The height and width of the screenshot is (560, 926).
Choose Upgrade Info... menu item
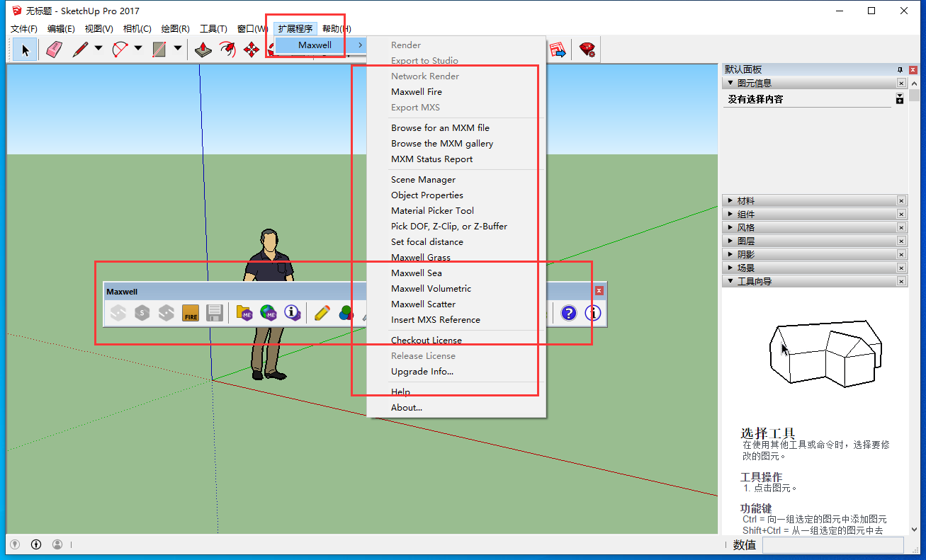point(456,372)
